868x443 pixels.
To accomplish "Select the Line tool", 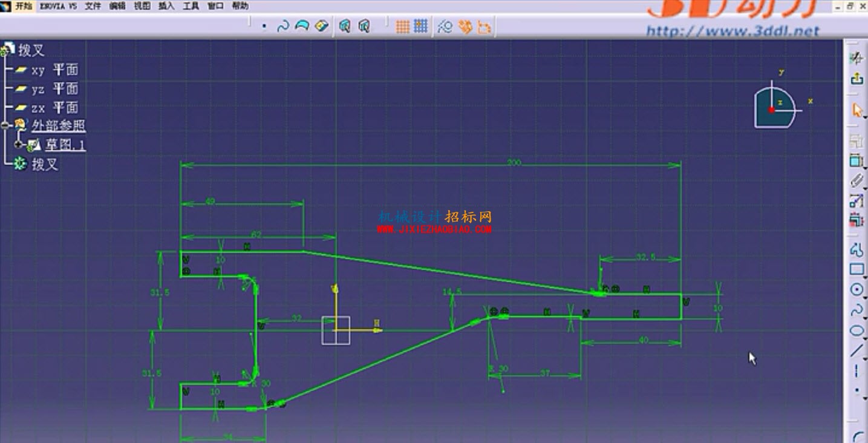I will [856, 350].
